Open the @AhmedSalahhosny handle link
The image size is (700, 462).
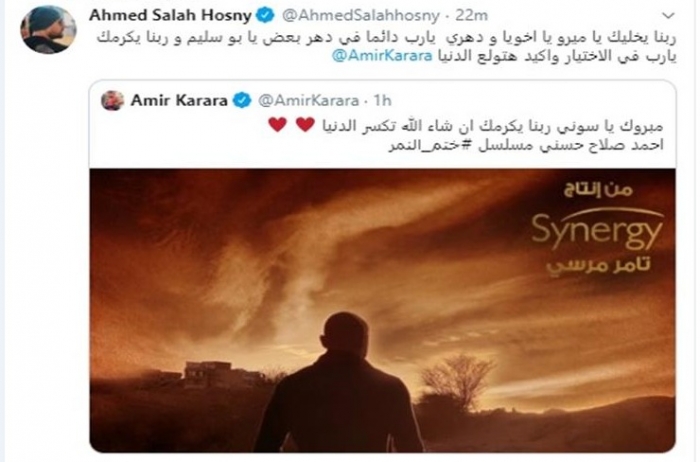coord(361,16)
